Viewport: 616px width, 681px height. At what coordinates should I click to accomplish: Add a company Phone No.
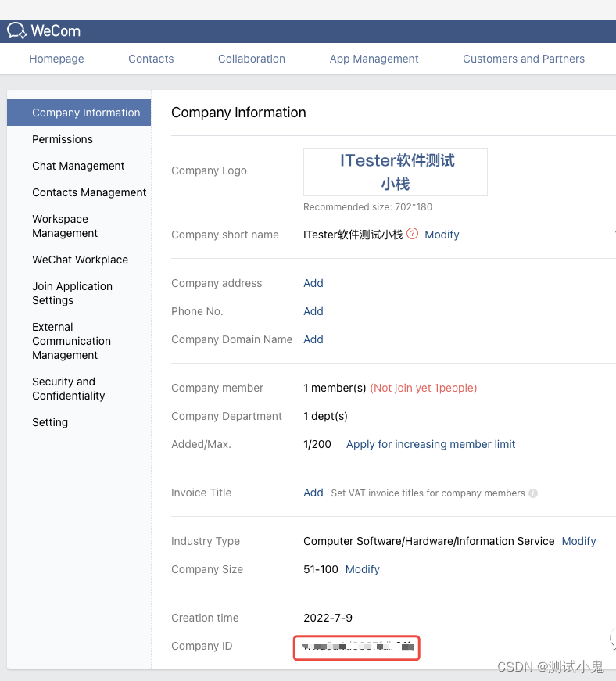tap(313, 311)
